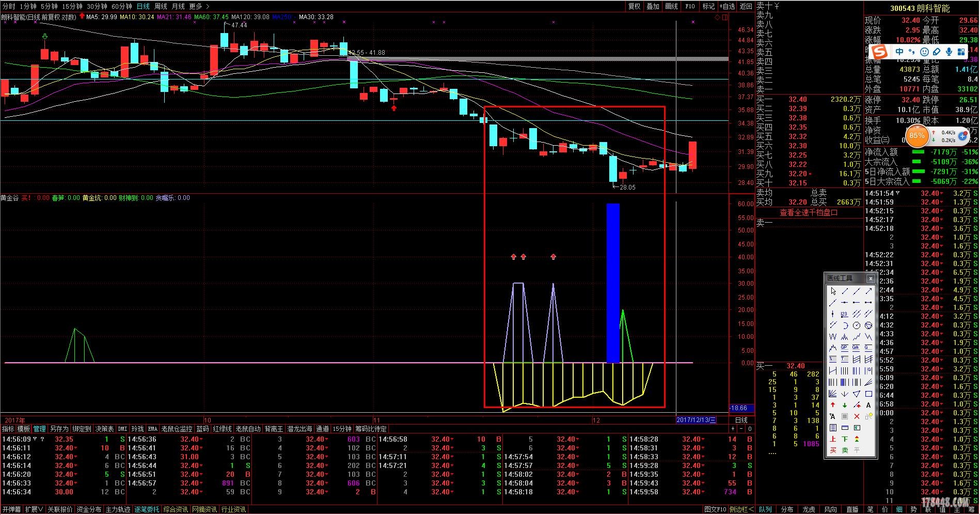Toggle 叠加 overlay option
980x515 pixels.
point(653,6)
